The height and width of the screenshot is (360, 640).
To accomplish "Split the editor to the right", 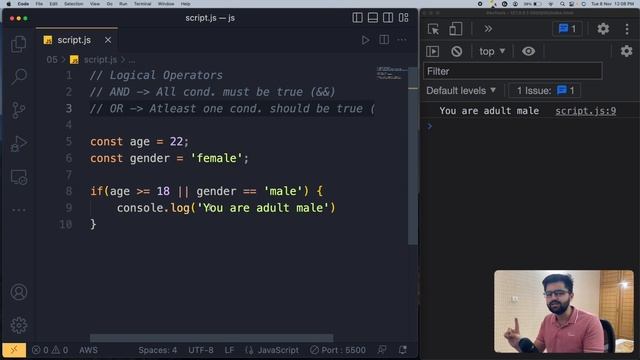I will coord(384,40).
